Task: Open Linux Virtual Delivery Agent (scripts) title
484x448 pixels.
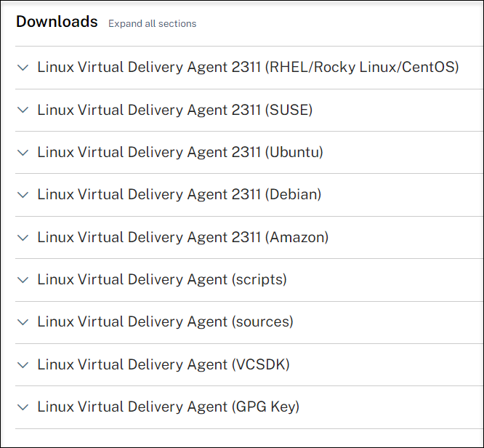Action: pos(162,279)
